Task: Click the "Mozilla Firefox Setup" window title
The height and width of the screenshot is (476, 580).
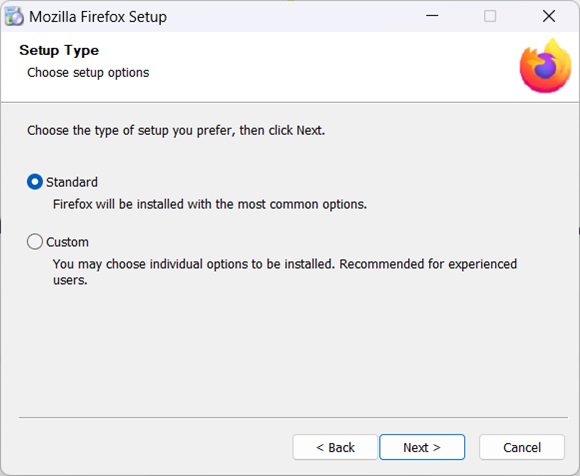Action: [98, 17]
